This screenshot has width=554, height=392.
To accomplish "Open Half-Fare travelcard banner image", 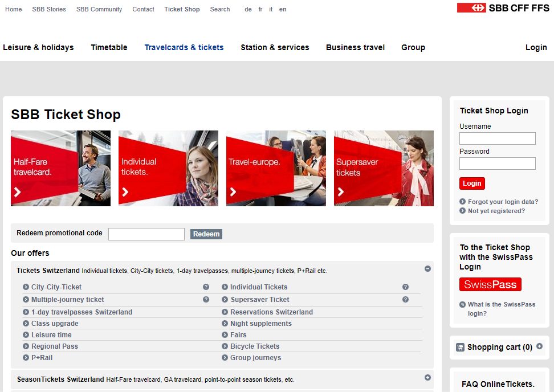I will 61,169.
